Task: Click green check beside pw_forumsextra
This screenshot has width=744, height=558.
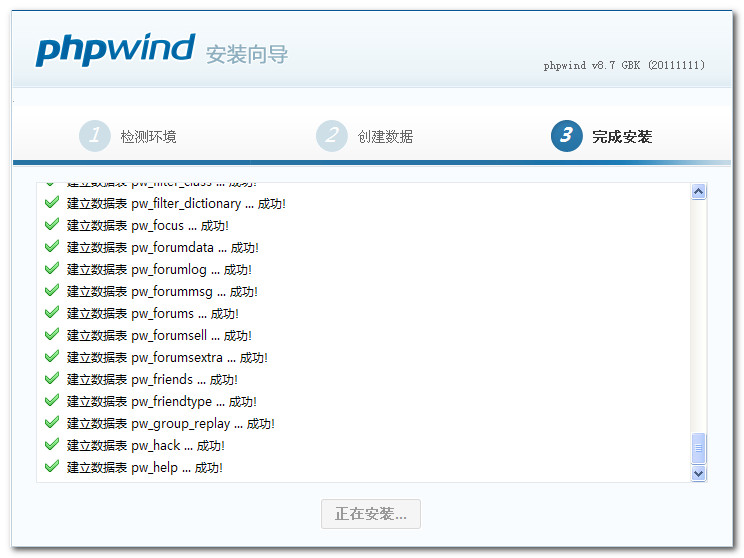Action: coord(52,356)
